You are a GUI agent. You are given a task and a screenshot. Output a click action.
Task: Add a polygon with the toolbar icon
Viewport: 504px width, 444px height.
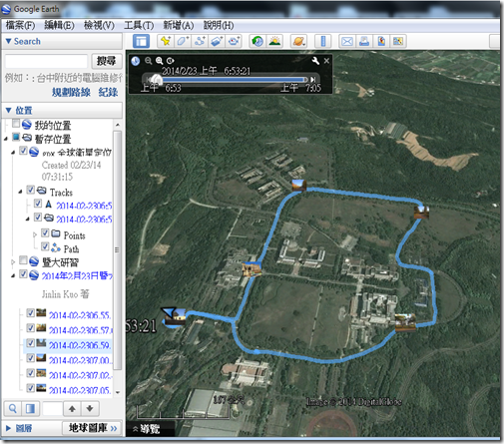click(183, 41)
